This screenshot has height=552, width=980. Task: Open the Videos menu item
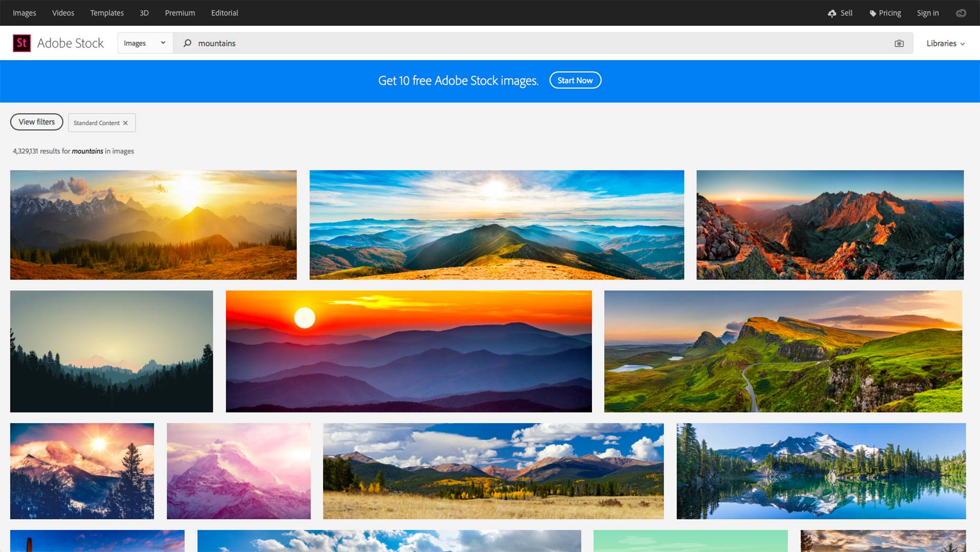tap(63, 13)
